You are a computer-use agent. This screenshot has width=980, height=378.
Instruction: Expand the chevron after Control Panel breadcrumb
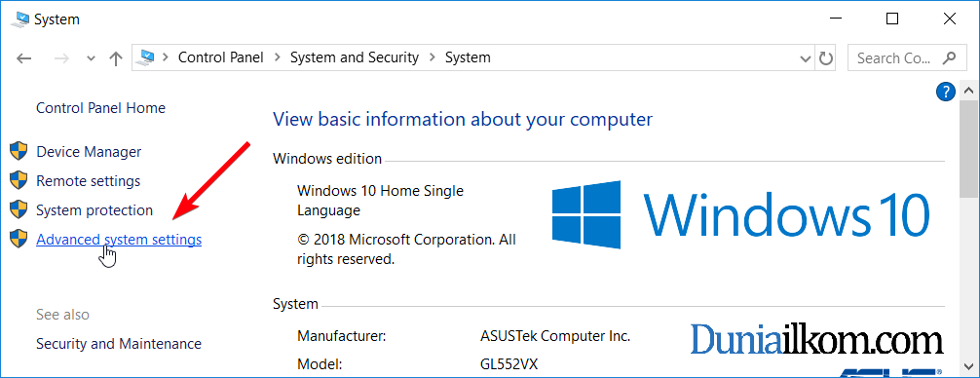tap(277, 57)
